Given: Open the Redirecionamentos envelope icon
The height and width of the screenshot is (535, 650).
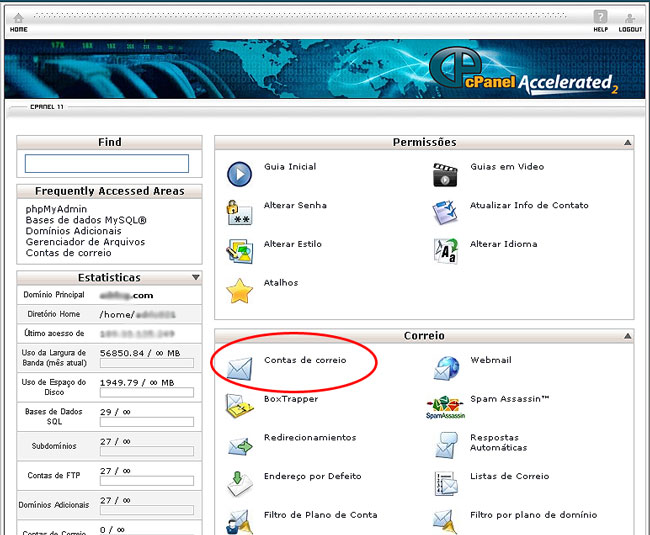Looking at the screenshot, I should point(240,444).
